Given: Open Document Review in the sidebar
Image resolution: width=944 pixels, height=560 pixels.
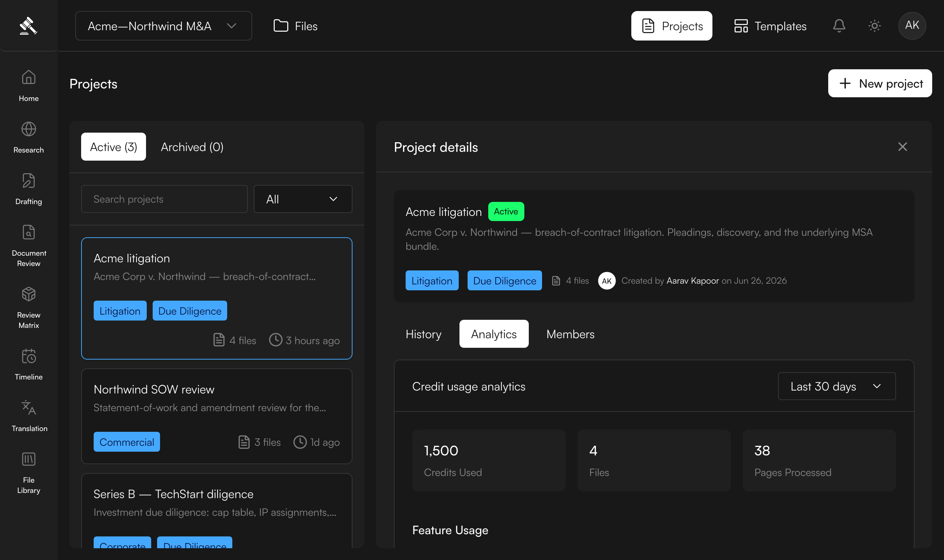Looking at the screenshot, I should coord(29,246).
